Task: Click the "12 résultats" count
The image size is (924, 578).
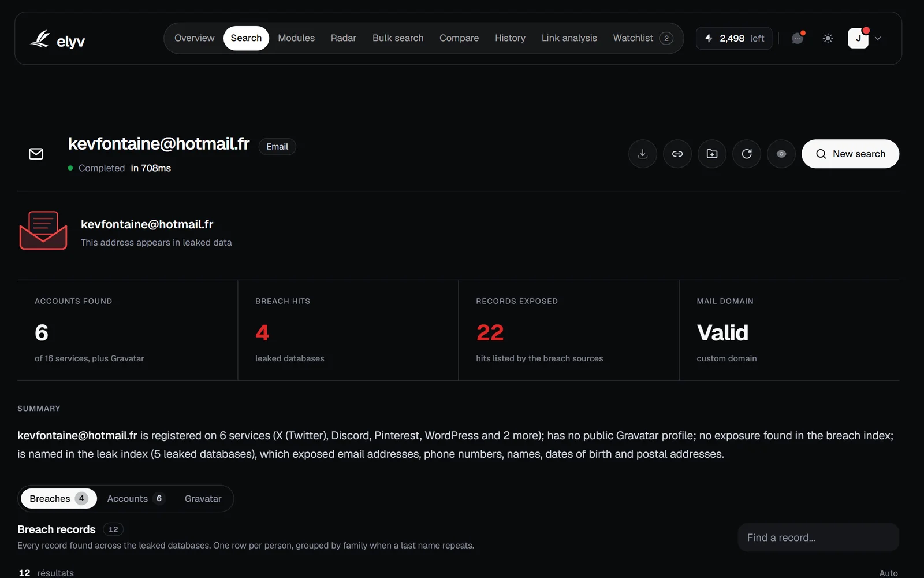Action: coord(46,573)
